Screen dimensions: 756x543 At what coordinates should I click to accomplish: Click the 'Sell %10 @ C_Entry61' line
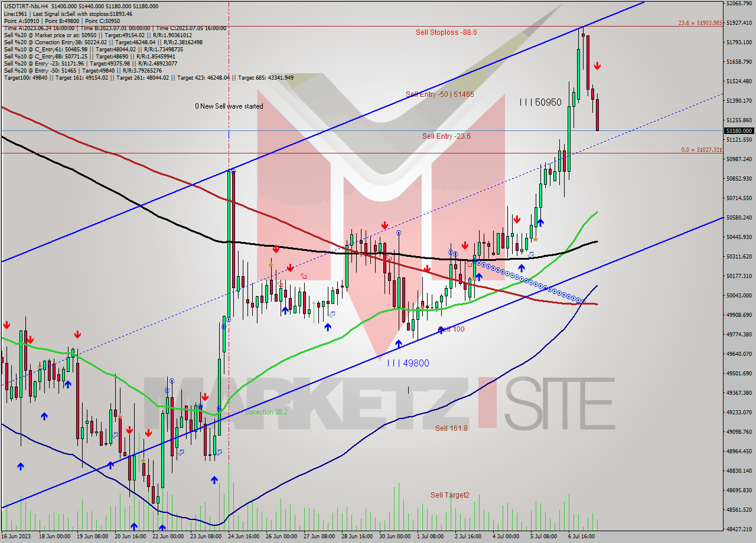(93, 49)
